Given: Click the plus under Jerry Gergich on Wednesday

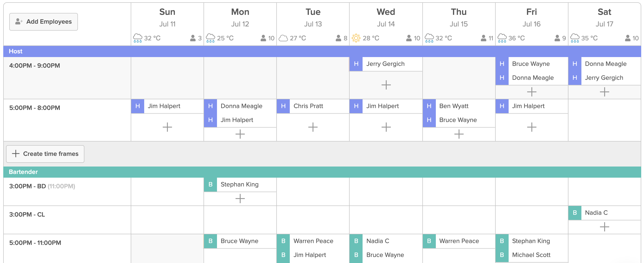Looking at the screenshot, I should pos(386,85).
